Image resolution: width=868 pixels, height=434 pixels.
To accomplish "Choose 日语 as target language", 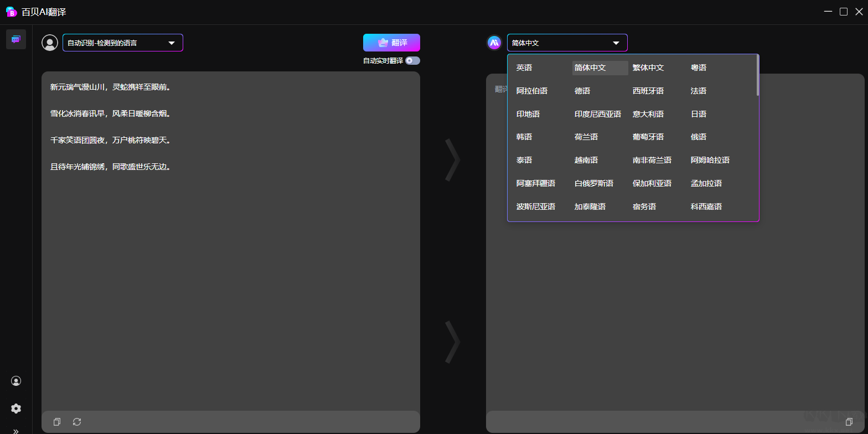I will (699, 114).
